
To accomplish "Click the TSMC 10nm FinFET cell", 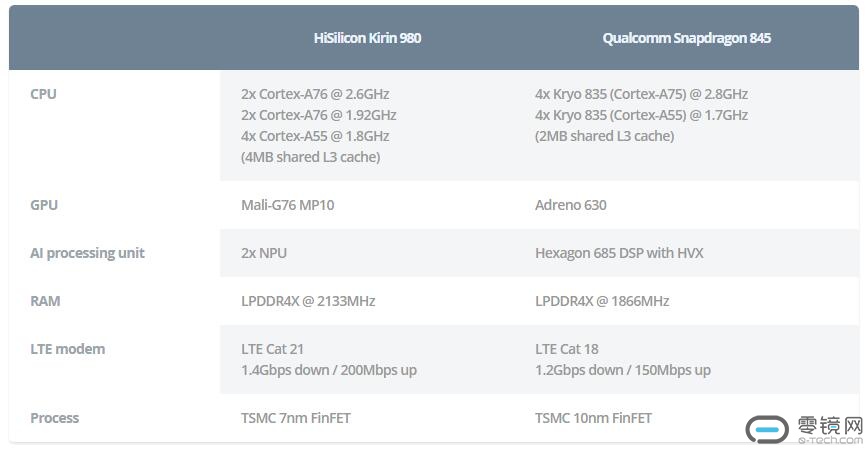I will click(594, 418).
